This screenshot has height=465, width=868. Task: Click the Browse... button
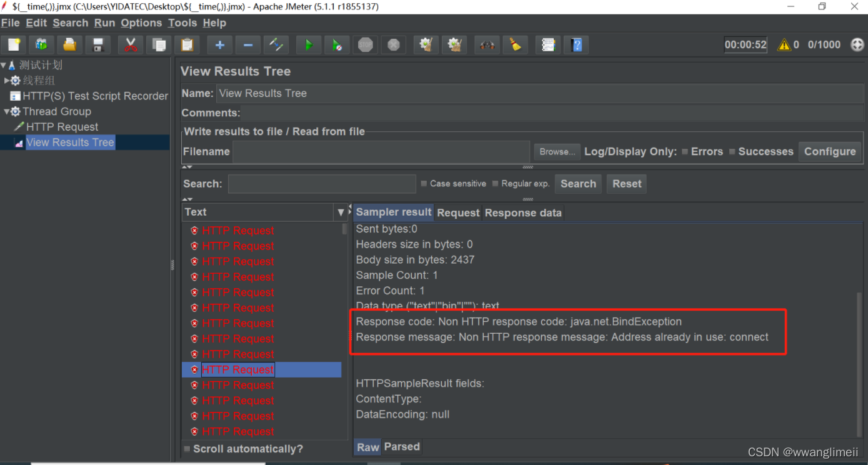pos(557,151)
